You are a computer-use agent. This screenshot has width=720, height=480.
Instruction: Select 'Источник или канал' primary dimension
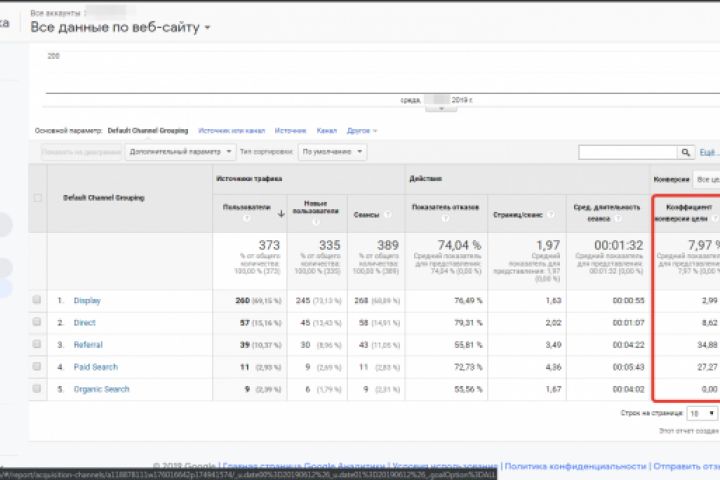231,131
